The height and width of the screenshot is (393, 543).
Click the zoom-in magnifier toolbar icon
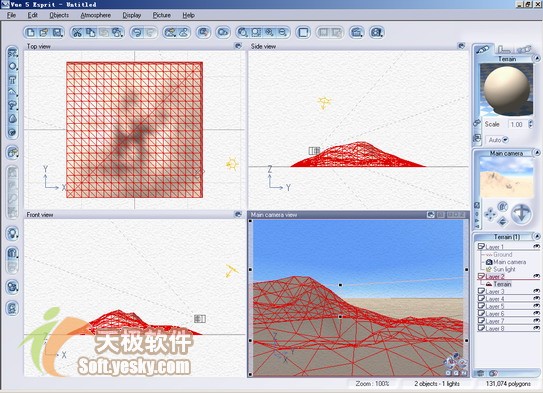click(269, 33)
